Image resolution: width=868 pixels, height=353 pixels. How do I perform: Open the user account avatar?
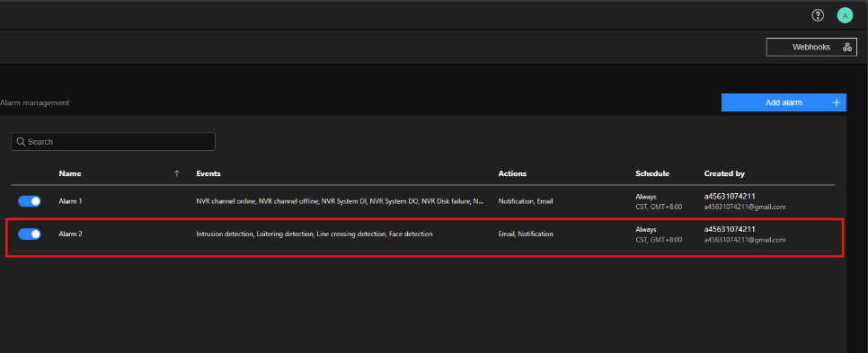click(845, 15)
